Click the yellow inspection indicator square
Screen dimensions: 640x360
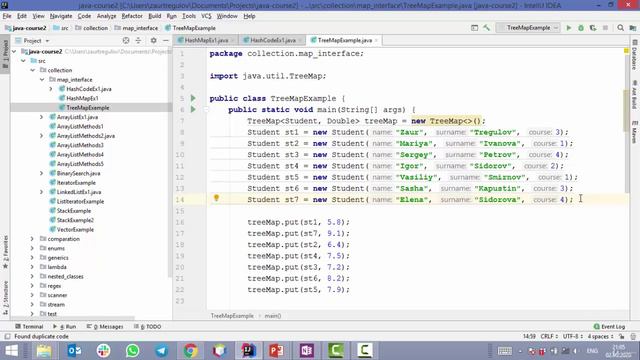(626, 51)
